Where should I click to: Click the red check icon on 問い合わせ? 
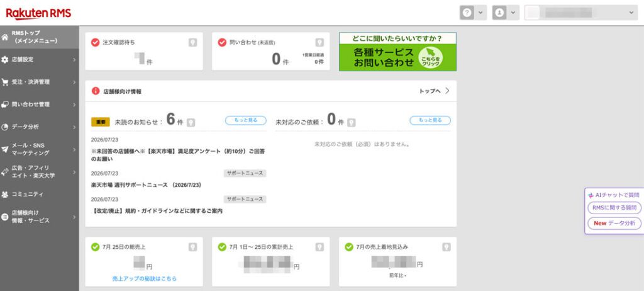tap(222, 42)
